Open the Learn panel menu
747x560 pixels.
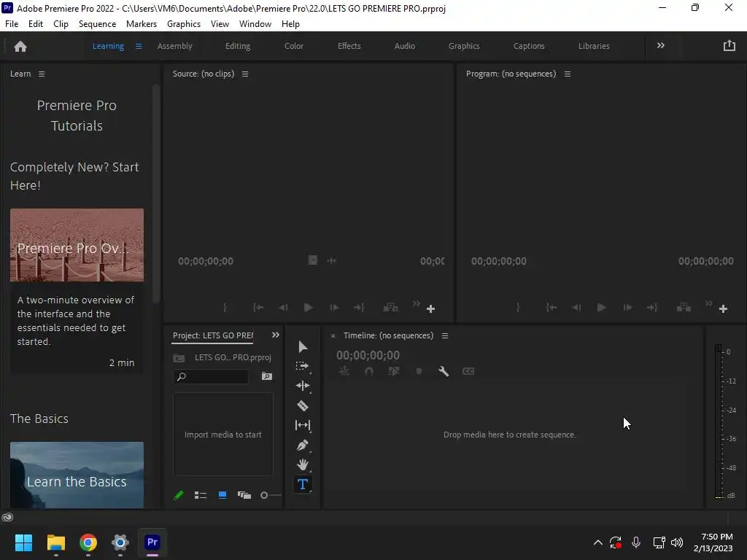pos(42,74)
